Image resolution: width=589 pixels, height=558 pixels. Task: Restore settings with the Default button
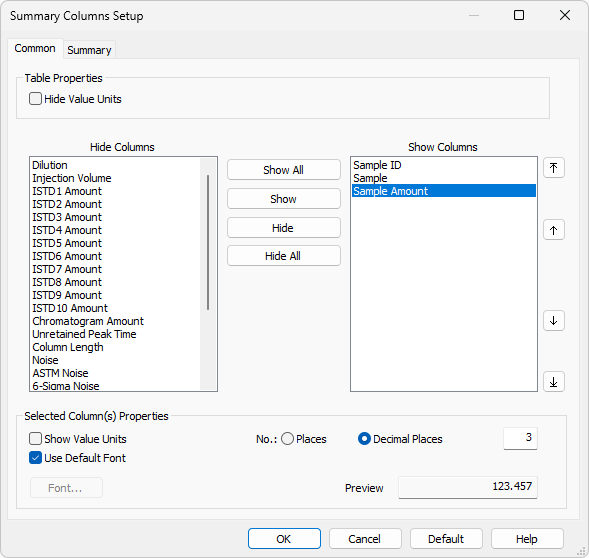point(446,539)
